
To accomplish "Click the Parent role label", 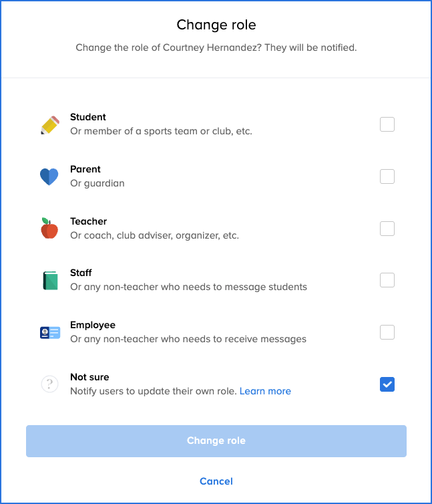I will pos(85,169).
